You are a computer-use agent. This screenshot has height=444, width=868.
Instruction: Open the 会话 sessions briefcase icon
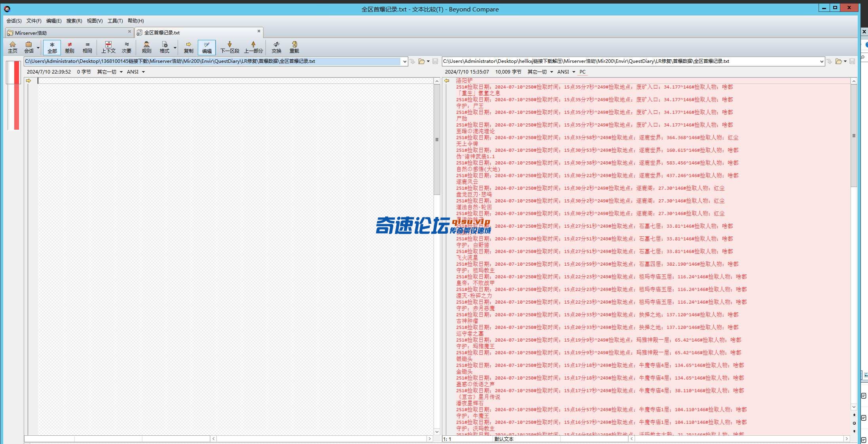point(29,47)
